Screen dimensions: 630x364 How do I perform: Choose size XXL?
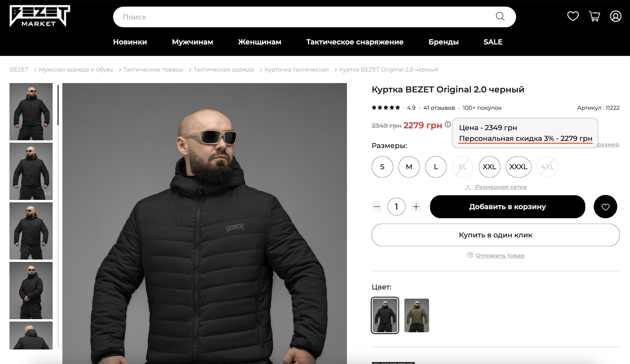[x=489, y=167]
